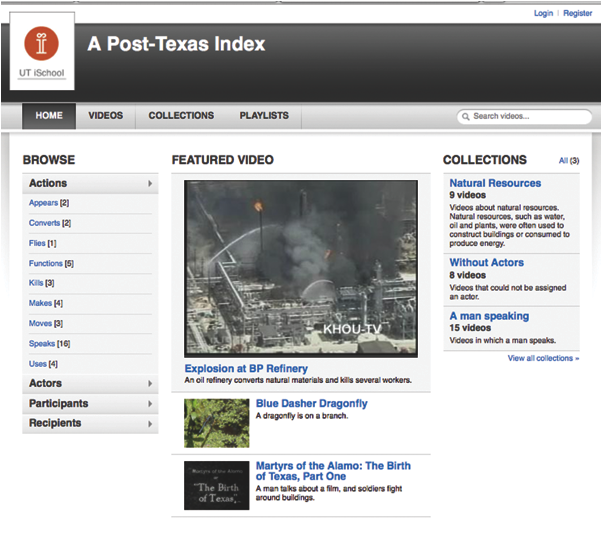Click the oil refinery description under featured video
Image resolution: width=602 pixels, height=550 pixels.
point(298,380)
